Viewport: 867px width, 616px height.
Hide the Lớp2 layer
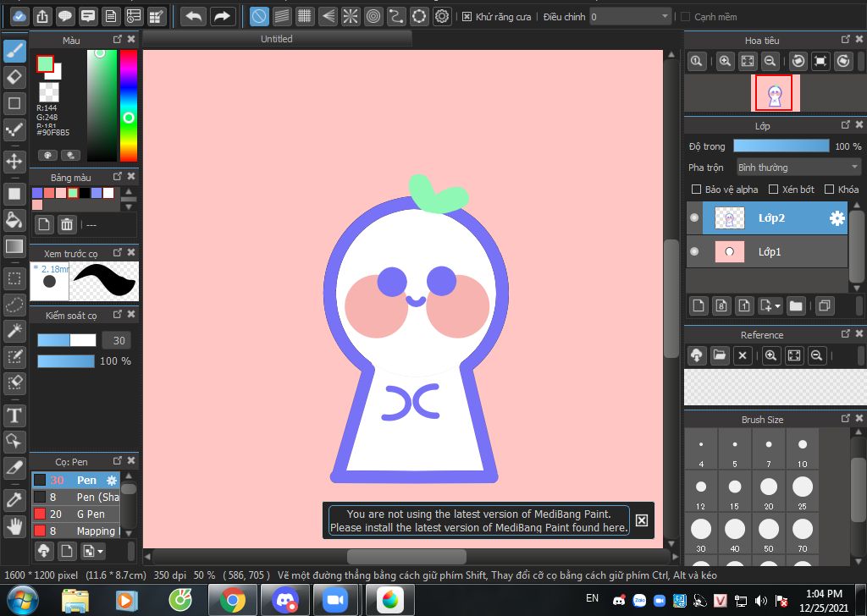tap(694, 217)
